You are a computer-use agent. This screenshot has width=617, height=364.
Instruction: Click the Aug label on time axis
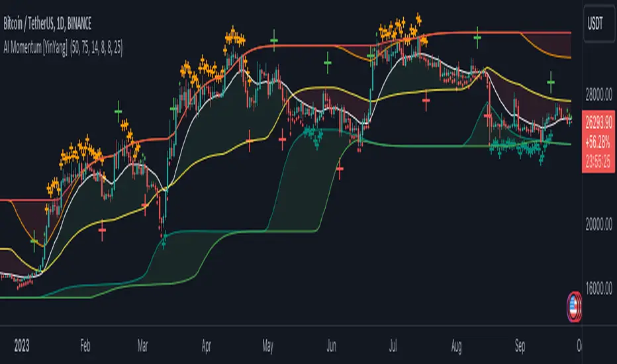(456, 346)
